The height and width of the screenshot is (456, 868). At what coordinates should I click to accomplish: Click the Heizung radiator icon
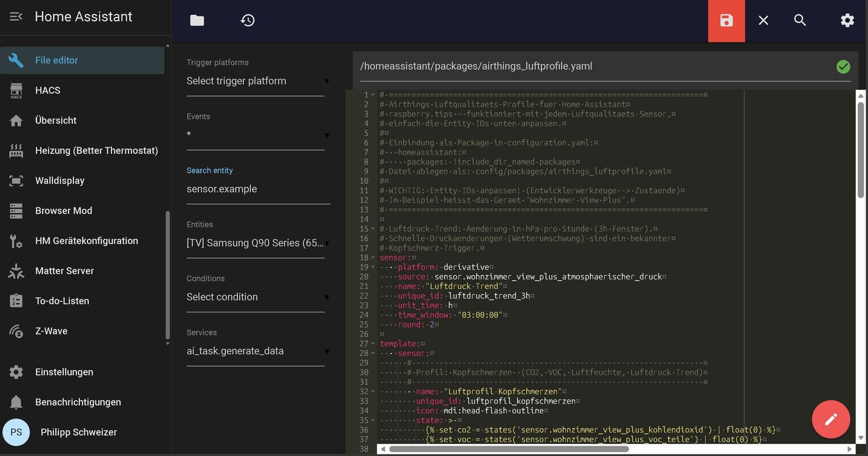tap(16, 151)
